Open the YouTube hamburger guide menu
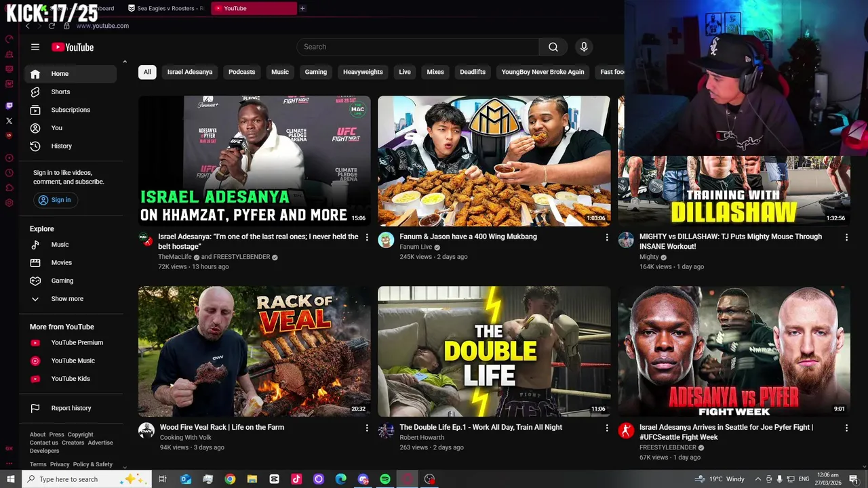This screenshot has height=488, width=868. [35, 47]
